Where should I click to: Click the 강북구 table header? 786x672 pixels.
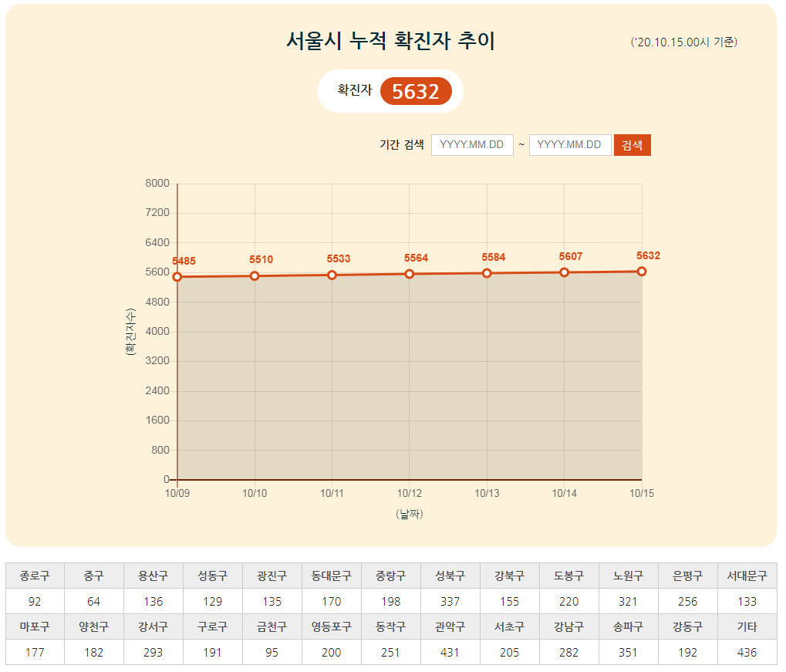(x=510, y=576)
